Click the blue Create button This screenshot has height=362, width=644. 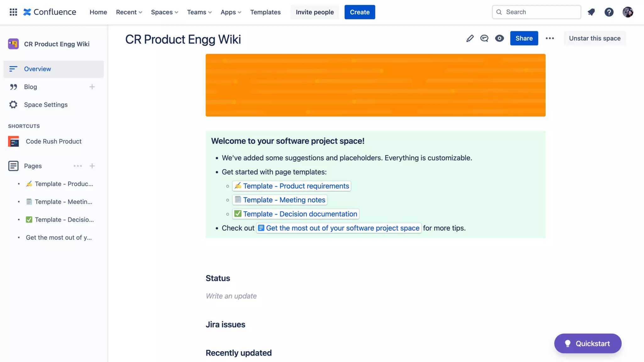pyautogui.click(x=360, y=12)
